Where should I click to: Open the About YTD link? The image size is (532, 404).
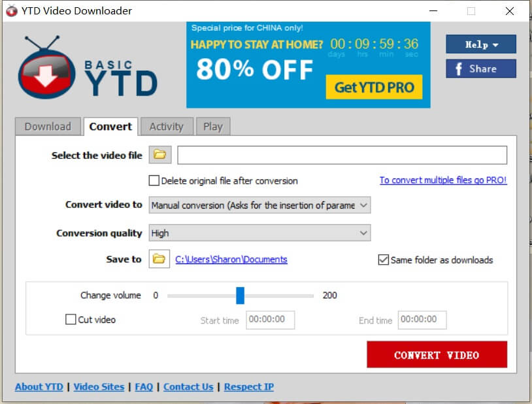pyautogui.click(x=39, y=387)
